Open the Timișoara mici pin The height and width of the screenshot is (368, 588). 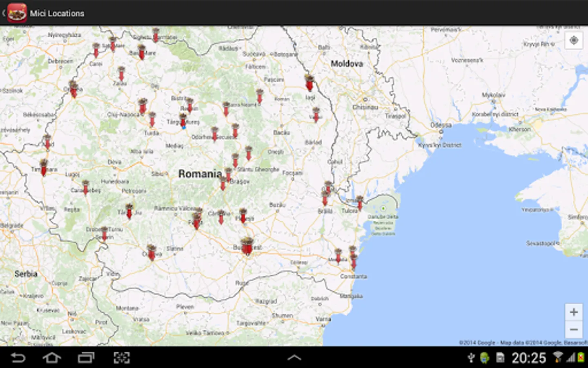click(44, 168)
